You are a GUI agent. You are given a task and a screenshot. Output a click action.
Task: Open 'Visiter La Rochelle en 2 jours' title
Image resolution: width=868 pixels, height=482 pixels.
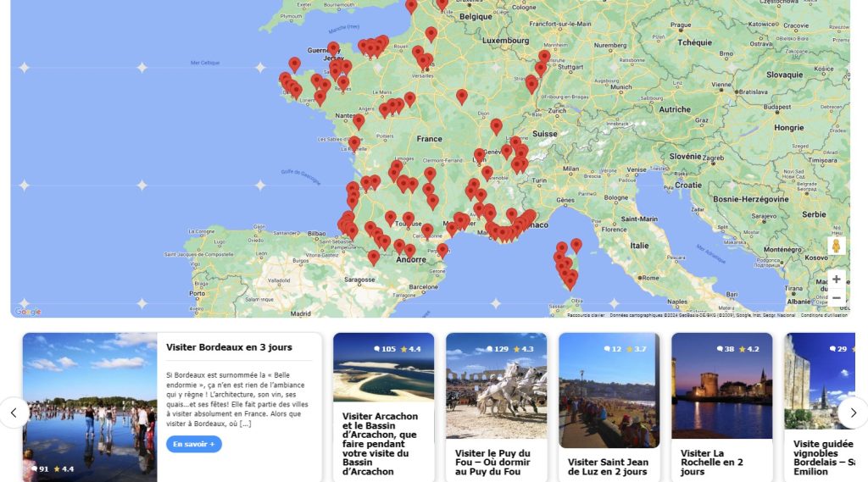[712, 462]
